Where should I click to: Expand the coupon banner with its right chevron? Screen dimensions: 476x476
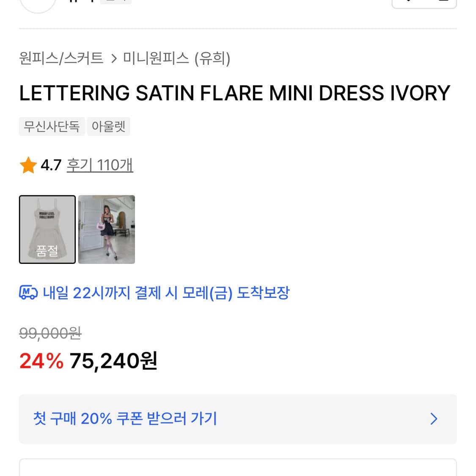pyautogui.click(x=433, y=419)
